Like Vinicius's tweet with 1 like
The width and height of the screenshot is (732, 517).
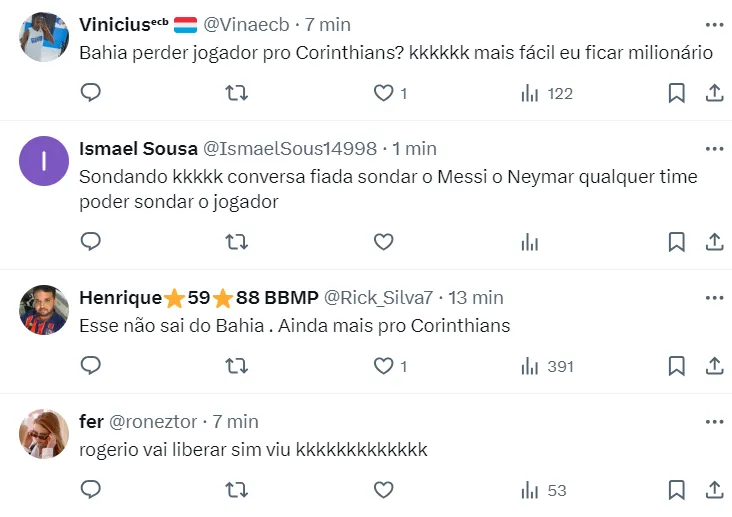tap(383, 93)
